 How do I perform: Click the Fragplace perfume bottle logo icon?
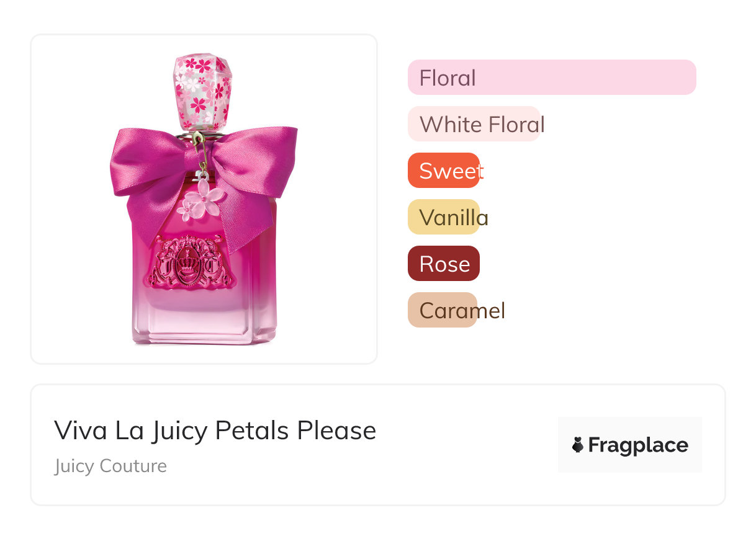[x=578, y=445]
